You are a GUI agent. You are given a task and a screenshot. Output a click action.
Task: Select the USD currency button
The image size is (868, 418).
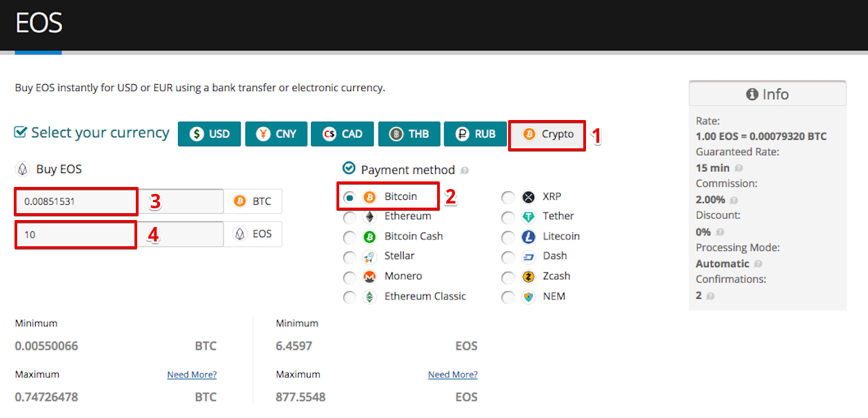pyautogui.click(x=209, y=134)
